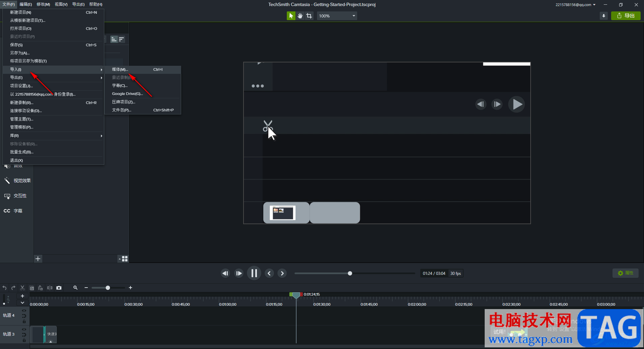Toggle the lock on 轨道 3
Image resolution: width=644 pixels, height=349 pixels.
tap(24, 340)
